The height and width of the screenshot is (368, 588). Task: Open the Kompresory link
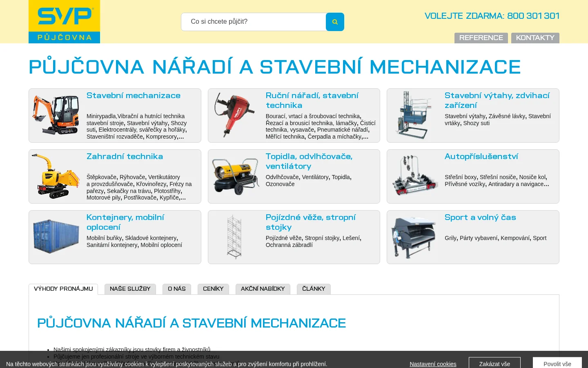tap(161, 137)
